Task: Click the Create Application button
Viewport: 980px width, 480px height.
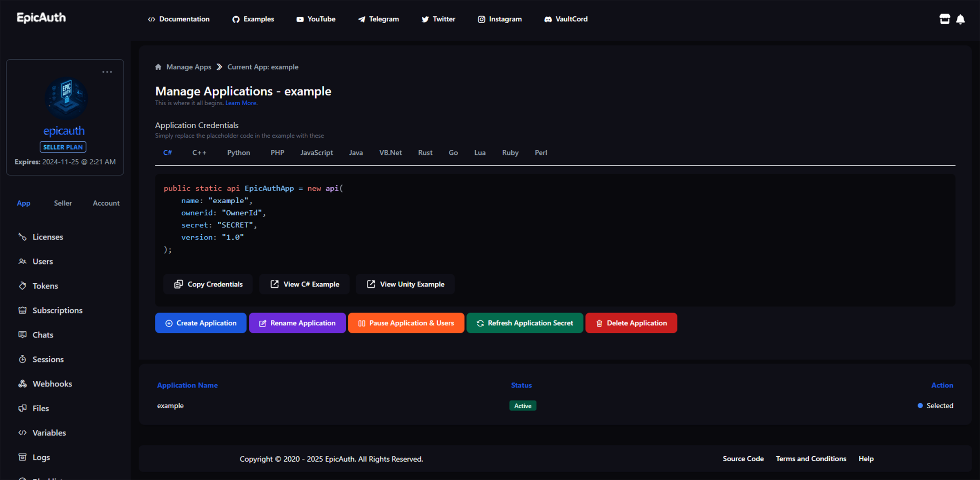Action: (200, 323)
